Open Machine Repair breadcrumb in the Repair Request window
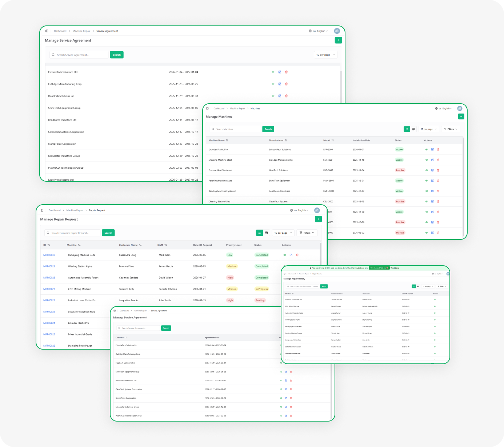The height and width of the screenshot is (447, 504). coord(75,210)
